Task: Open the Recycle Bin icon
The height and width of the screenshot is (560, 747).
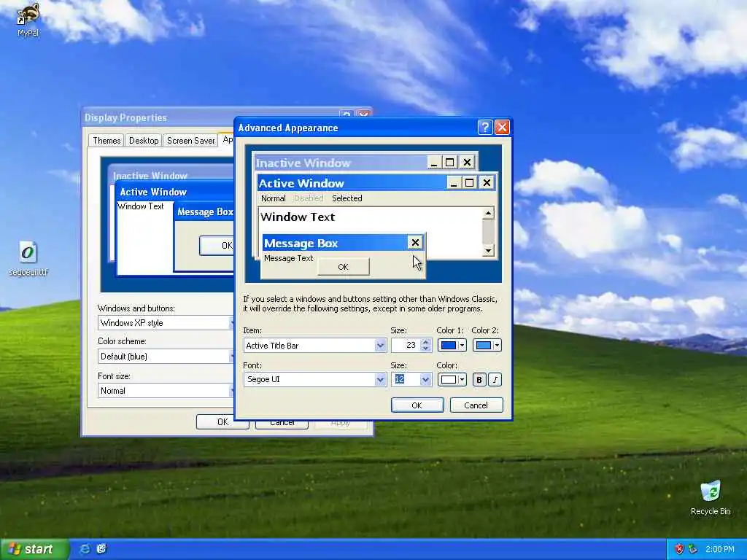Action: (711, 497)
